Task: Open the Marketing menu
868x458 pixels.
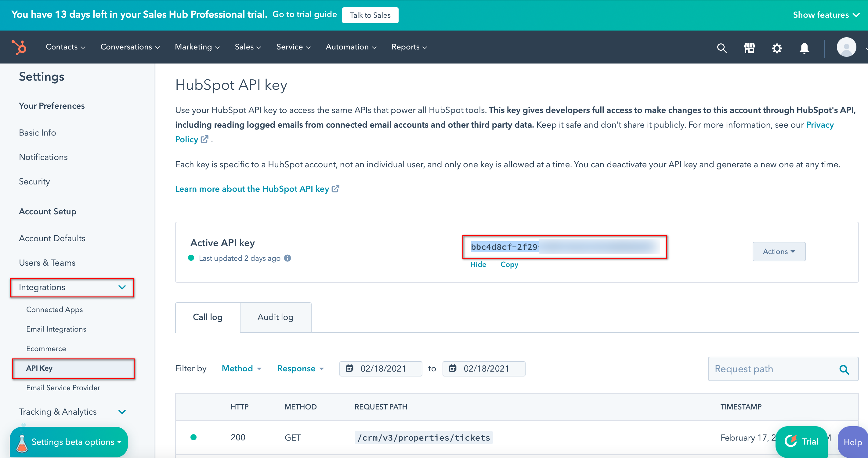Action: point(197,47)
